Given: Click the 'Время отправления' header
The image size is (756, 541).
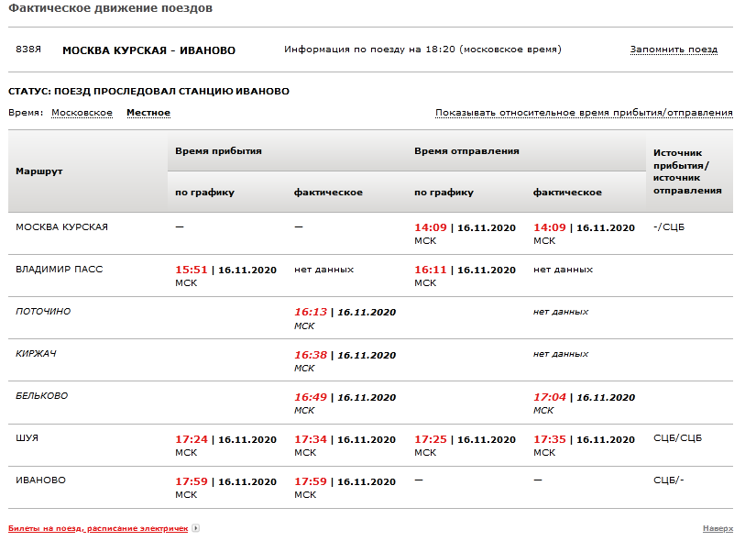Looking at the screenshot, I should point(466,150).
